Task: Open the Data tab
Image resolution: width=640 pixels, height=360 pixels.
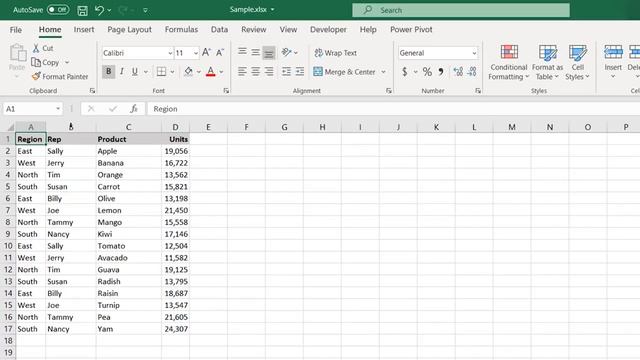Action: click(x=219, y=29)
